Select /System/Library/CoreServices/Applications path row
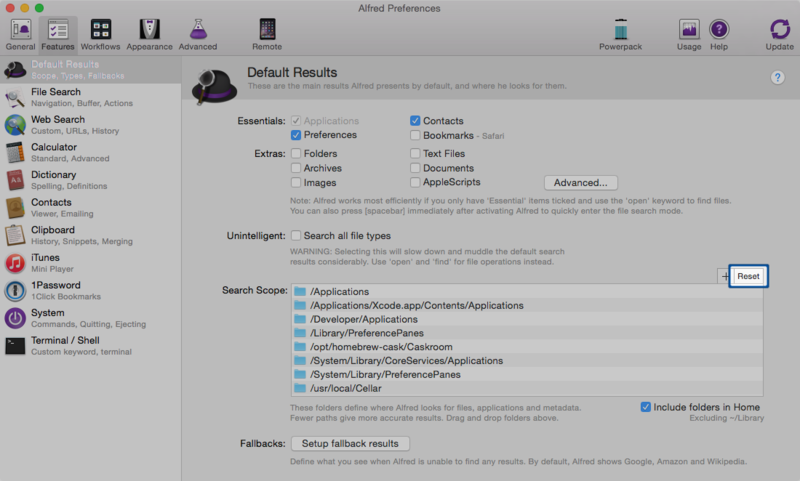Screen dimensions: 800x481 [527, 360]
